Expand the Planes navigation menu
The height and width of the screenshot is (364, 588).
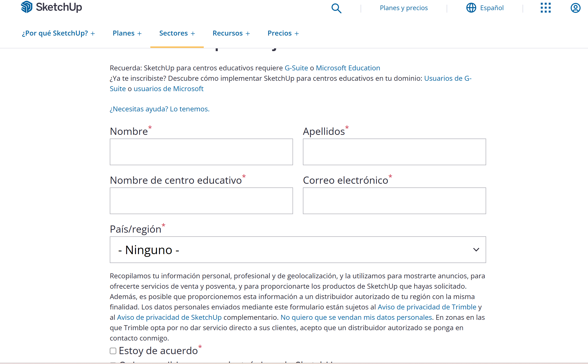127,33
